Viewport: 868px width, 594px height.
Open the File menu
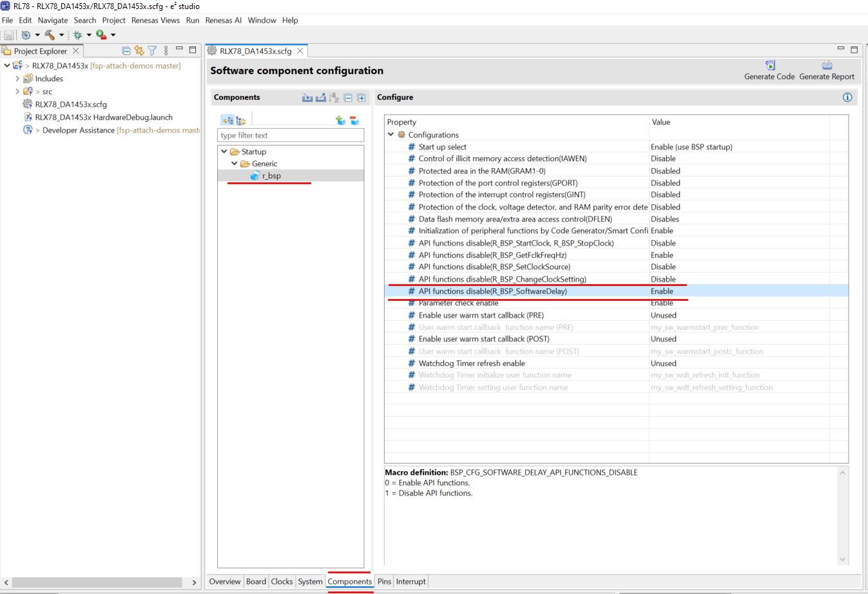pos(7,21)
